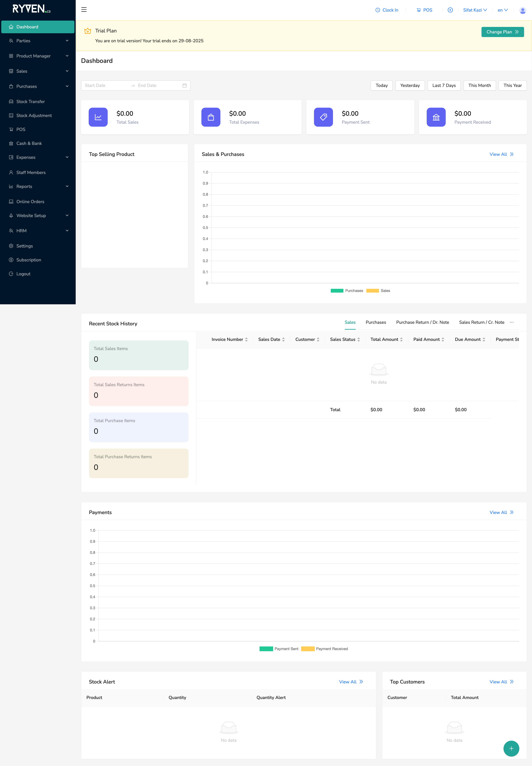Toggle the Sales legend yellow swatch
The height and width of the screenshot is (766, 532).
click(372, 291)
